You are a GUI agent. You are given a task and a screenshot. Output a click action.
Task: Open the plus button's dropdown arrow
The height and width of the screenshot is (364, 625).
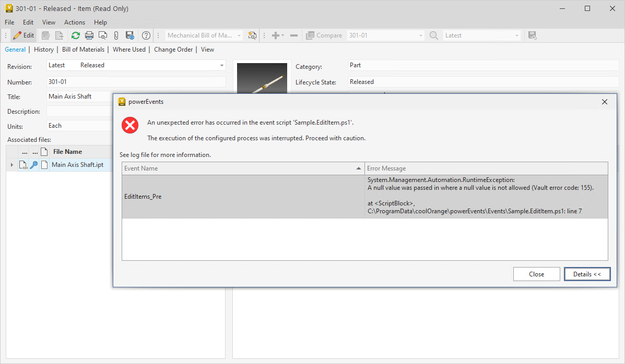[x=282, y=35]
